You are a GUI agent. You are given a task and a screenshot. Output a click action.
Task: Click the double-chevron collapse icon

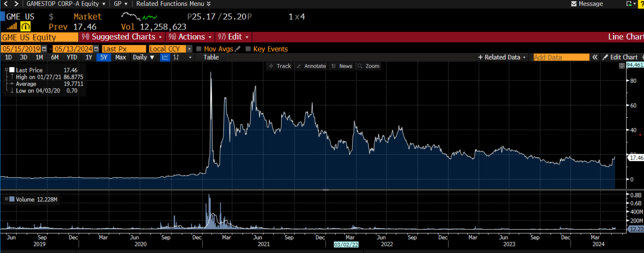[595, 57]
